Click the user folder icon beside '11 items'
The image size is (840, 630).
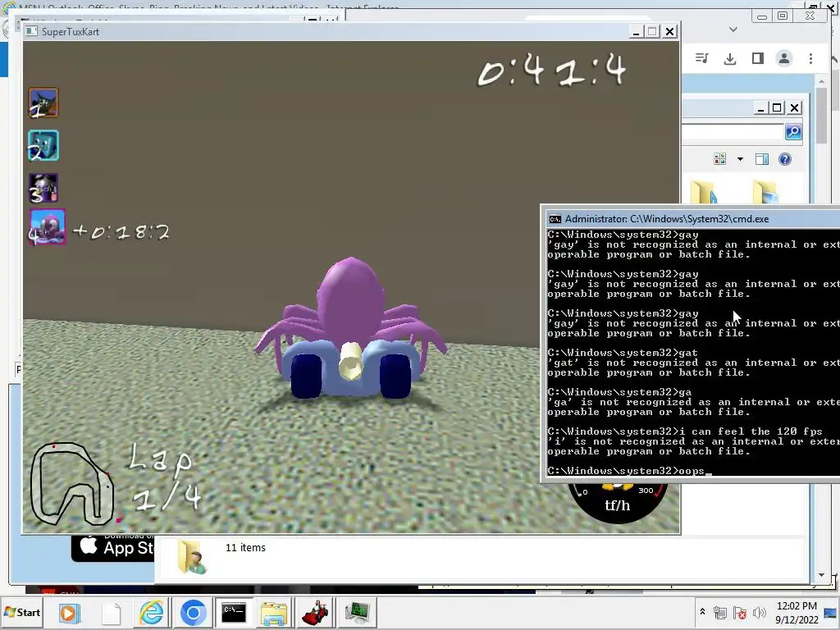192,557
